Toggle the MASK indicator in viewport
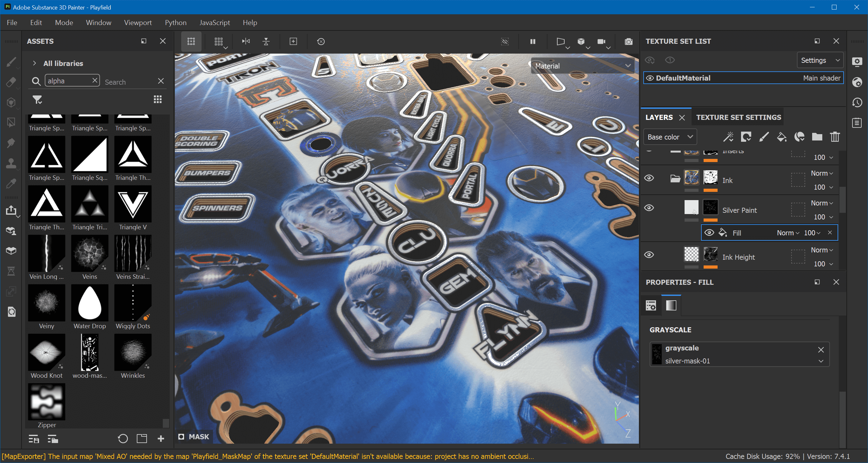Screen dimensions: 868x463 coord(194,437)
